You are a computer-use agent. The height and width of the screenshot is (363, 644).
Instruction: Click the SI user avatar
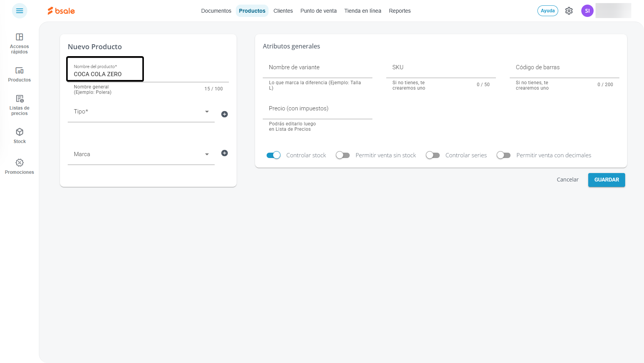[587, 11]
